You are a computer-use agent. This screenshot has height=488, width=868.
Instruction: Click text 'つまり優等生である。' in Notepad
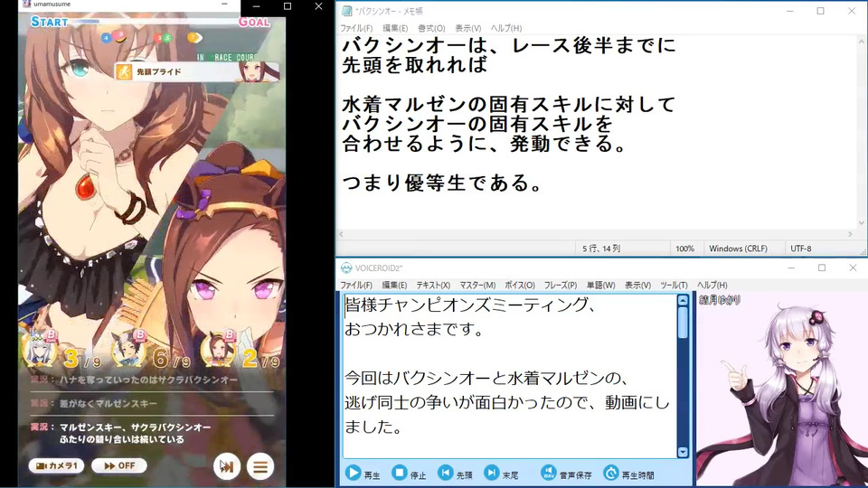443,182
